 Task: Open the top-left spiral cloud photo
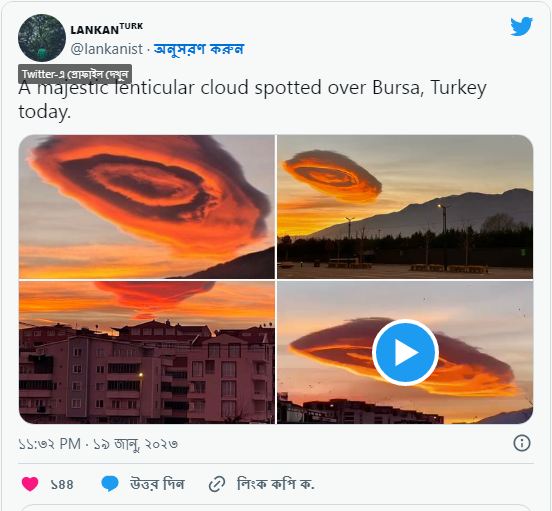(x=147, y=207)
